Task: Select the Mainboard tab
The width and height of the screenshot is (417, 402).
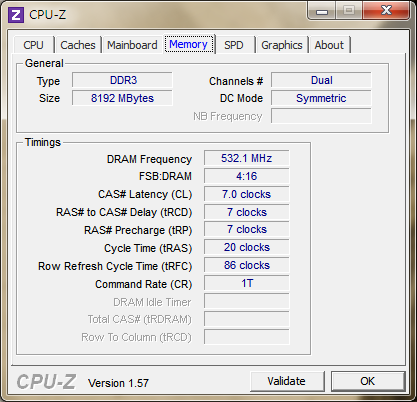Action: click(132, 45)
